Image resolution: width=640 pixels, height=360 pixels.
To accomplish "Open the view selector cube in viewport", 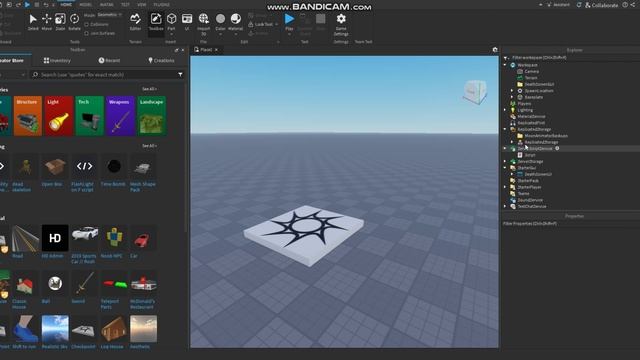I will coord(475,92).
